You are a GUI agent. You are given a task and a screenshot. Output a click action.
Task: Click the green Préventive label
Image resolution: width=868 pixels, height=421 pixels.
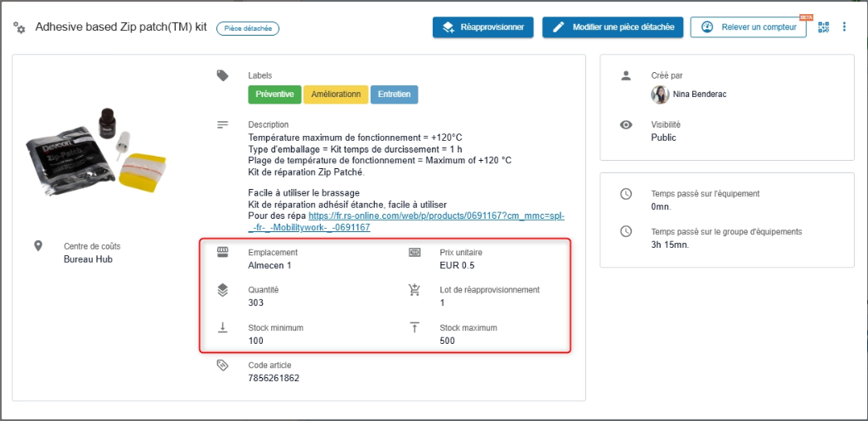pyautogui.click(x=274, y=94)
